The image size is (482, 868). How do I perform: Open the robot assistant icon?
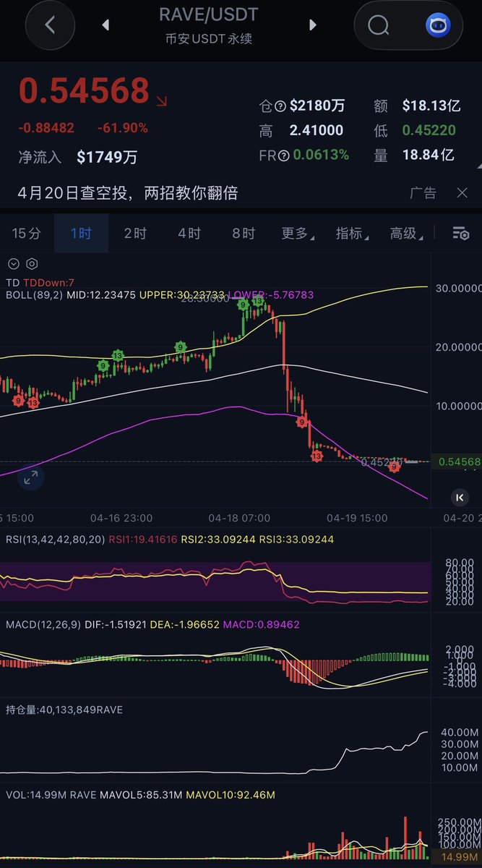pos(436,26)
